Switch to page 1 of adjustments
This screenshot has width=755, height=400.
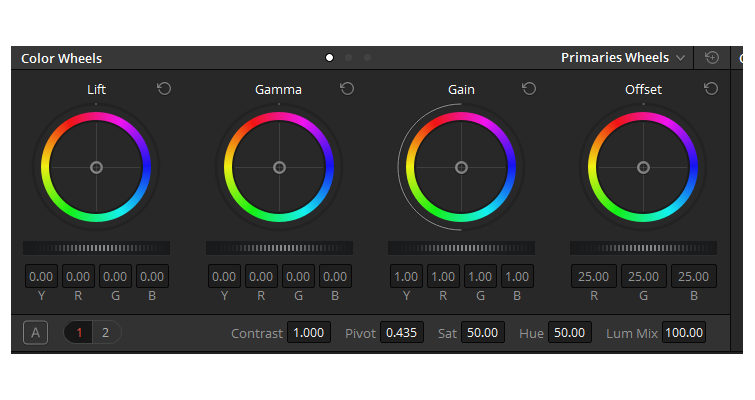pos(78,333)
